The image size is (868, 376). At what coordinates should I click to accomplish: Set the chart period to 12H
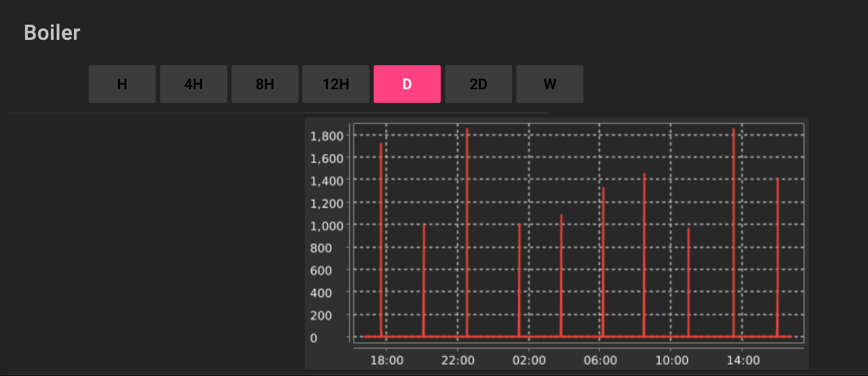point(336,84)
